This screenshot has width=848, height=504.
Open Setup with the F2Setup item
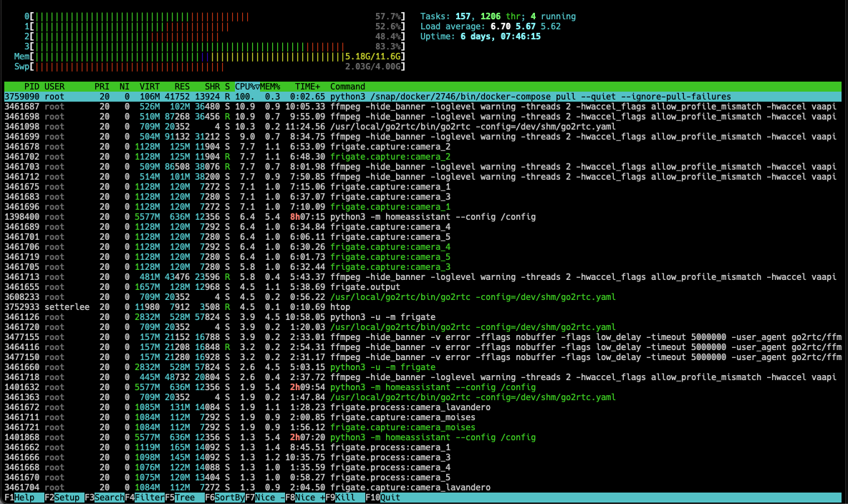click(61, 497)
